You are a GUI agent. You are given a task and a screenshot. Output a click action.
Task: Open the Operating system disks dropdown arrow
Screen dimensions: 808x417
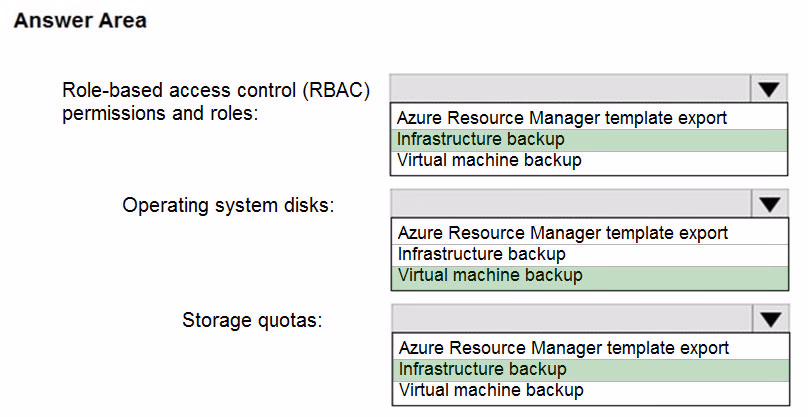[770, 205]
